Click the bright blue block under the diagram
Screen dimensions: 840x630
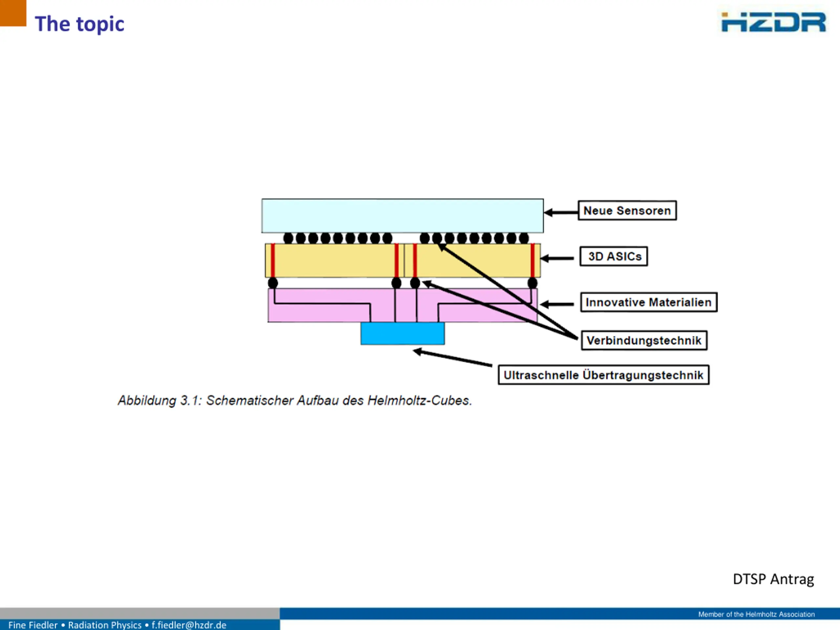pyautogui.click(x=403, y=333)
